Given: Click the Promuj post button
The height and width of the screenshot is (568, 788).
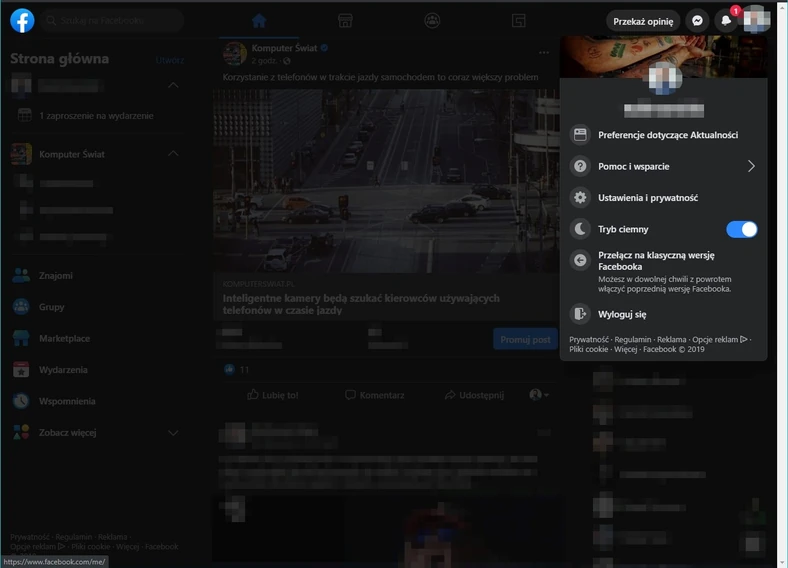Looking at the screenshot, I should tap(525, 340).
